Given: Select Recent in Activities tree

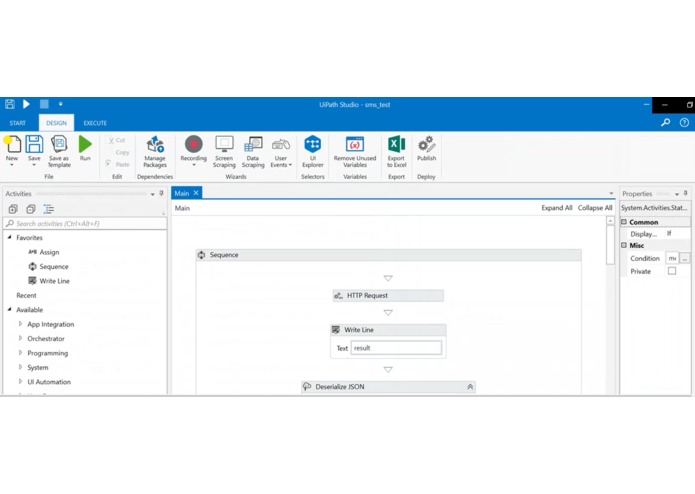Looking at the screenshot, I should pyautogui.click(x=27, y=295).
